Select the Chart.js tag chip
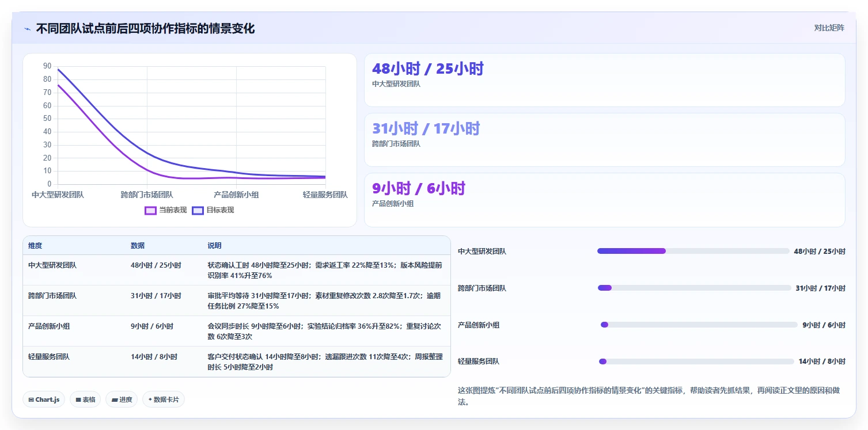Screen dimensions: 868x430 (x=44, y=399)
